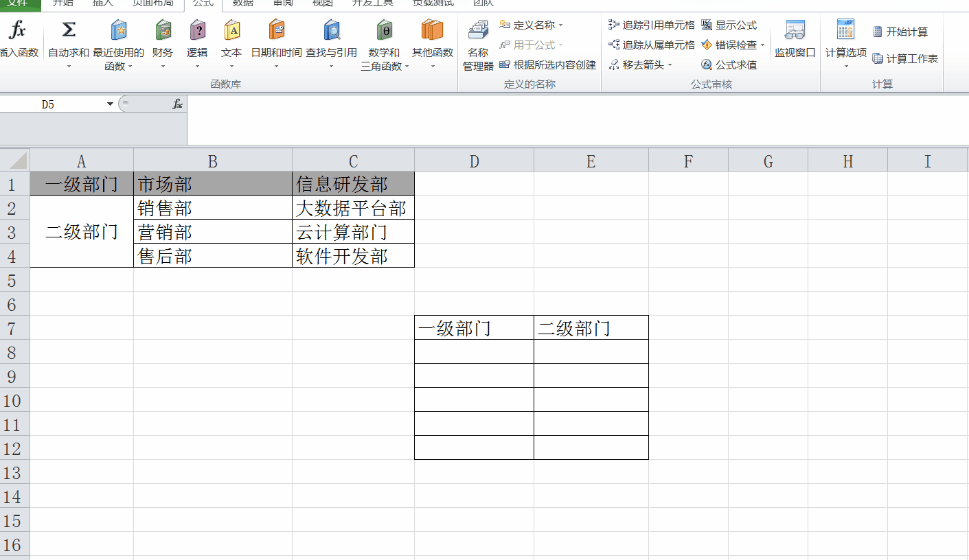
Task: Open the Insert Function (插入函数) dialog
Action: click(x=19, y=40)
